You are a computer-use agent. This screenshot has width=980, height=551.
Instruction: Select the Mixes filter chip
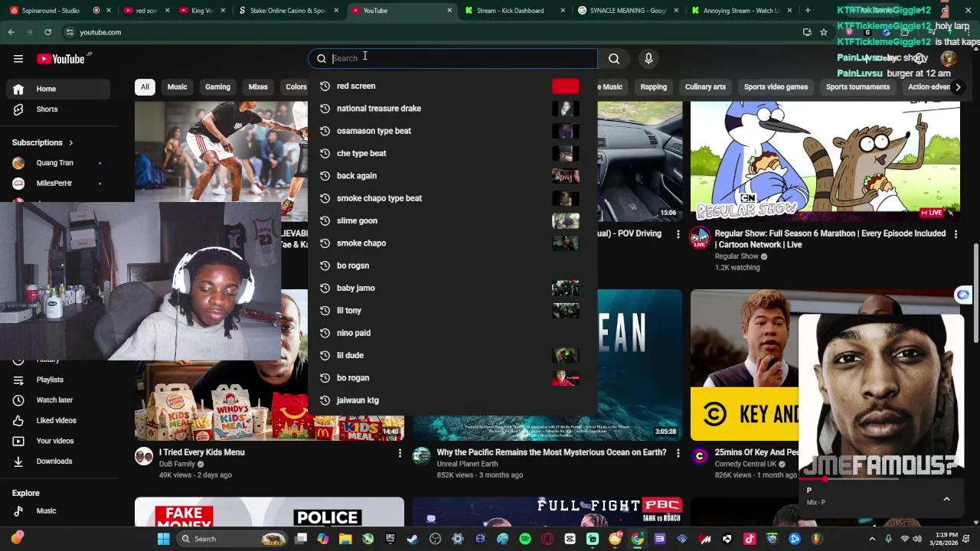[258, 87]
